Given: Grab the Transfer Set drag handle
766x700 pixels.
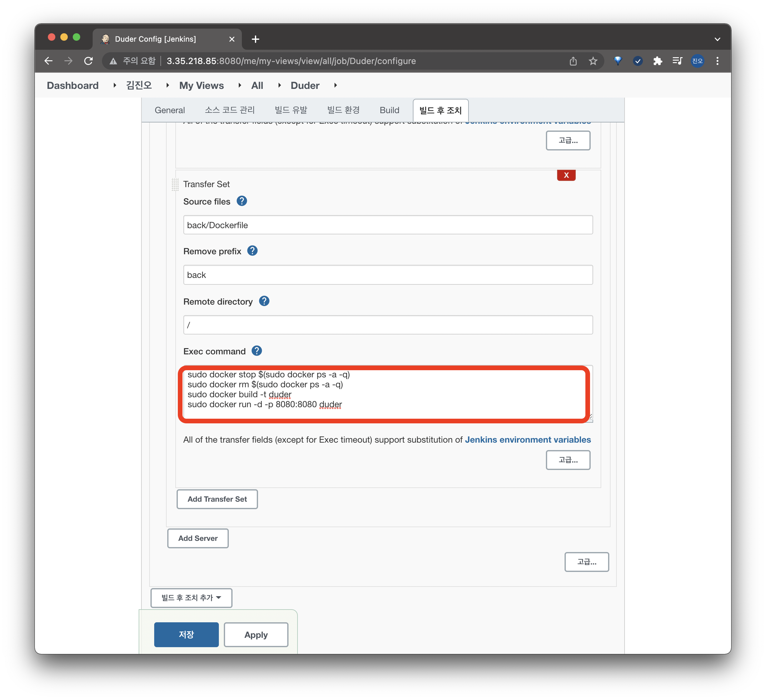Looking at the screenshot, I should point(175,185).
